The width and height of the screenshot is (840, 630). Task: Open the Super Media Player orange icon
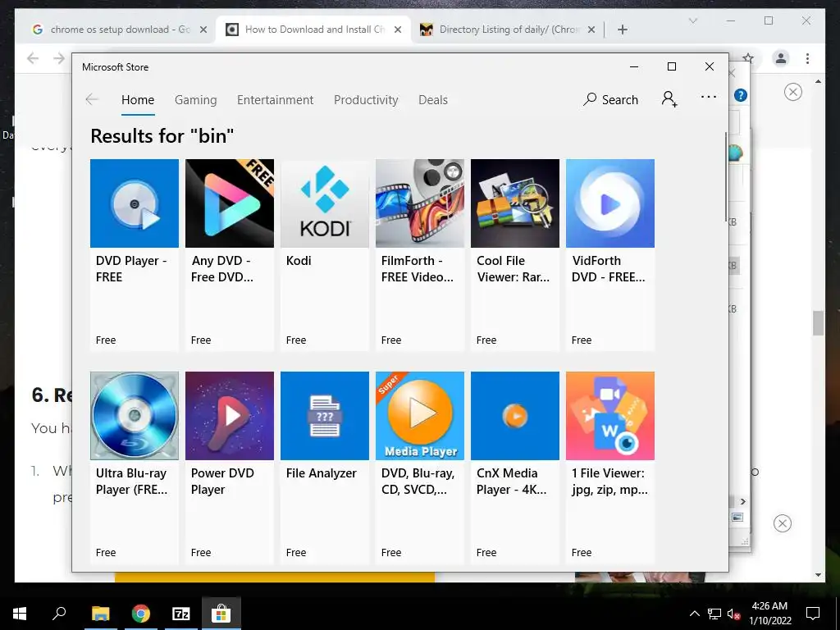tap(420, 416)
